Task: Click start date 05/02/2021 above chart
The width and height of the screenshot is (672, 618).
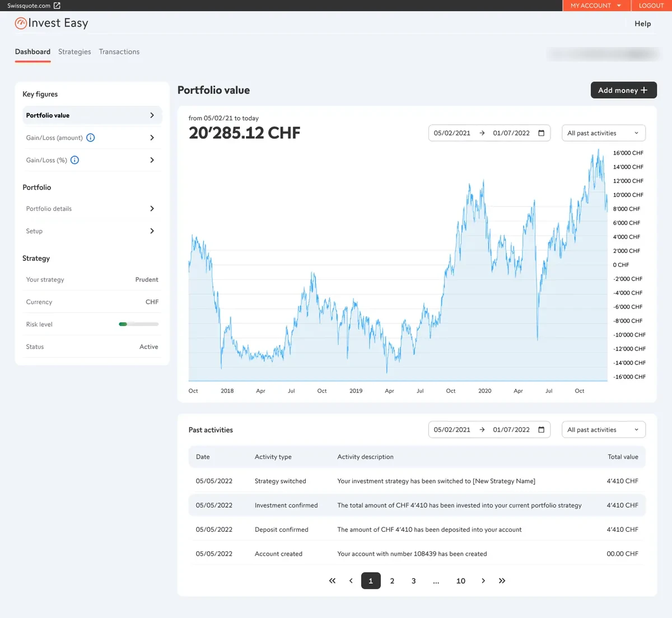Action: click(452, 133)
